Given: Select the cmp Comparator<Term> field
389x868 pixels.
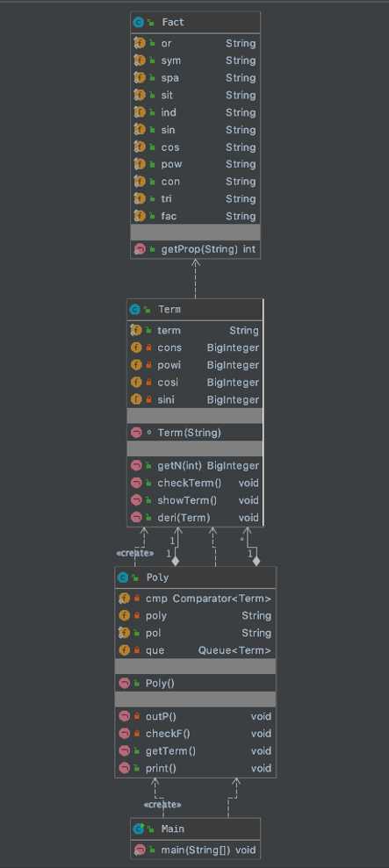Looking at the screenshot, I should click(195, 599).
